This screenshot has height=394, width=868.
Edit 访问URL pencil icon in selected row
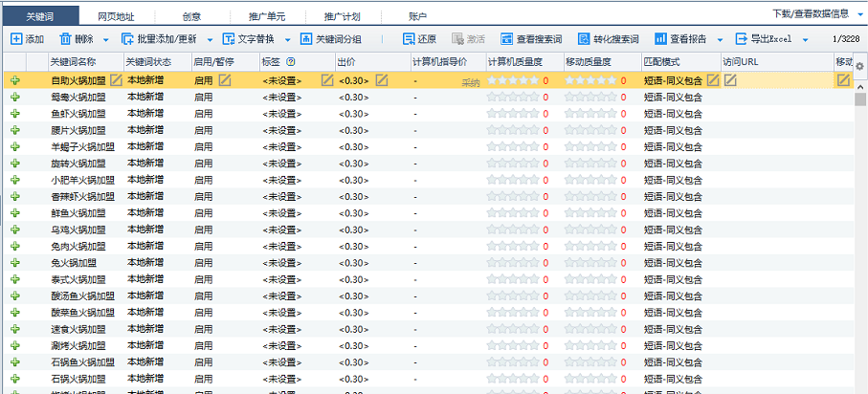point(731,80)
